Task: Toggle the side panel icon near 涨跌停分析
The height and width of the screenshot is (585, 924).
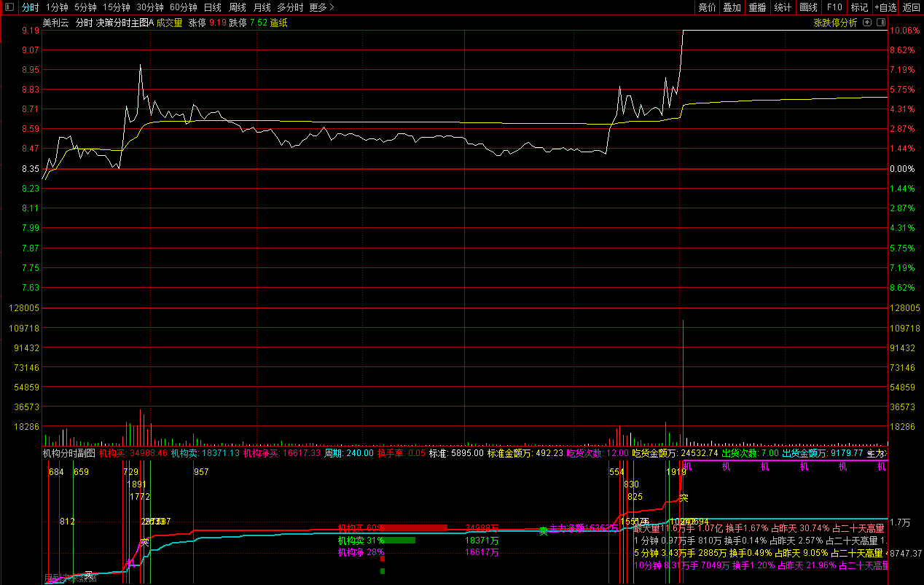Action: tap(880, 23)
